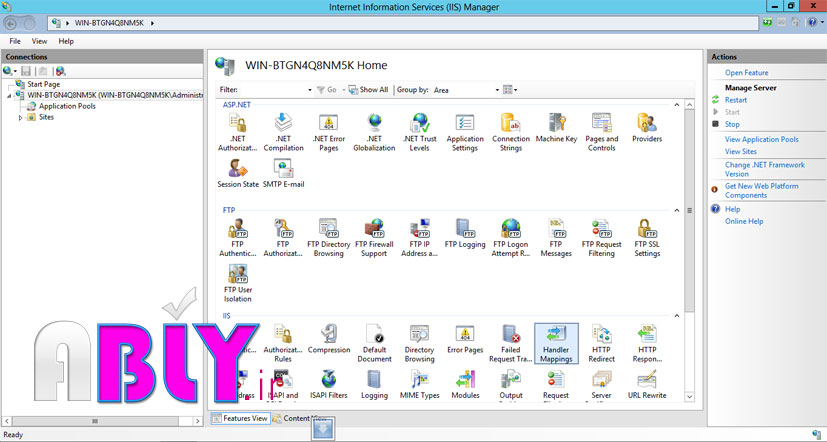Open ISAPI Filters feature
Viewport: 827px width, 442px height.
[329, 385]
